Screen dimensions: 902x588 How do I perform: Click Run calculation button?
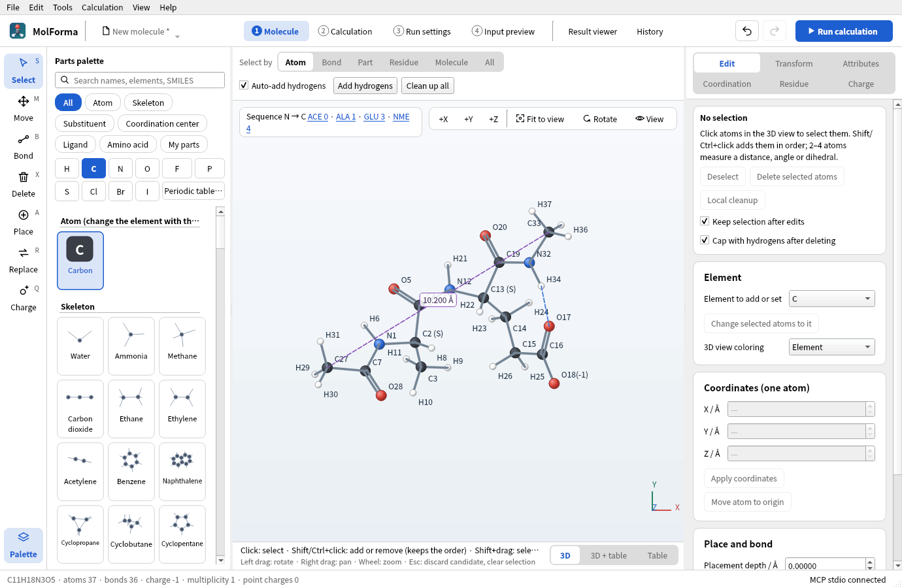844,31
